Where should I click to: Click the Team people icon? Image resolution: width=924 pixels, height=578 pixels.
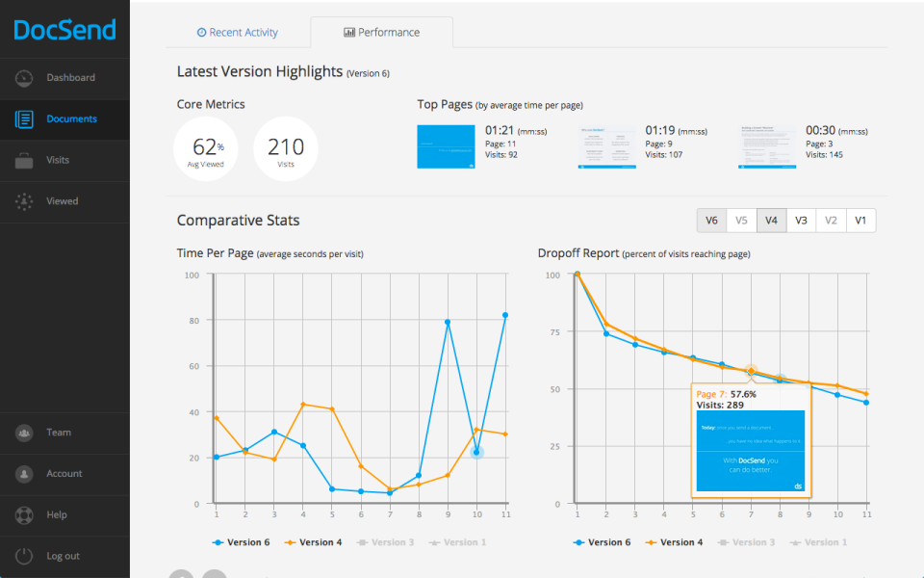coord(24,433)
